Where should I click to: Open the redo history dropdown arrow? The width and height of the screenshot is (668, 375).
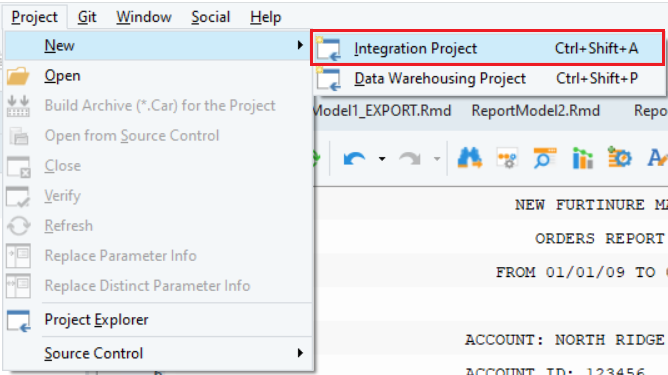coord(437,159)
